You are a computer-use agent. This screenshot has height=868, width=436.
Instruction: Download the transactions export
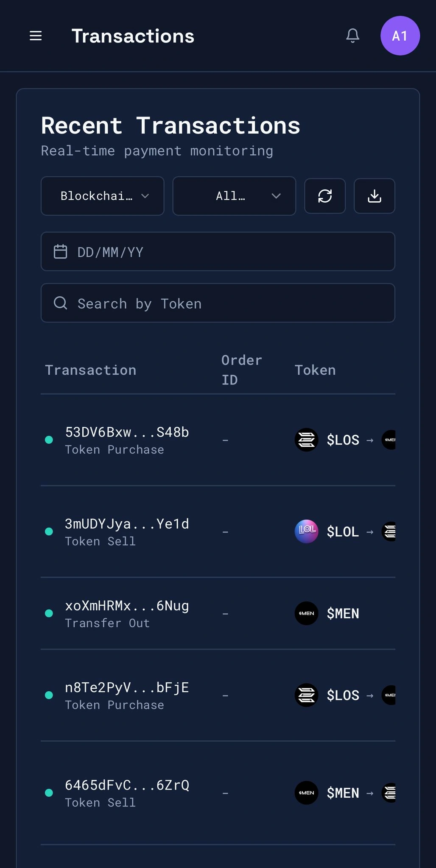click(x=375, y=196)
